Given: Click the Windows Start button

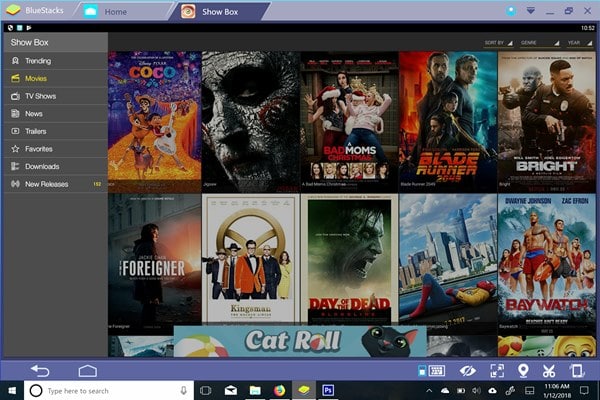Looking at the screenshot, I should (x=12, y=390).
